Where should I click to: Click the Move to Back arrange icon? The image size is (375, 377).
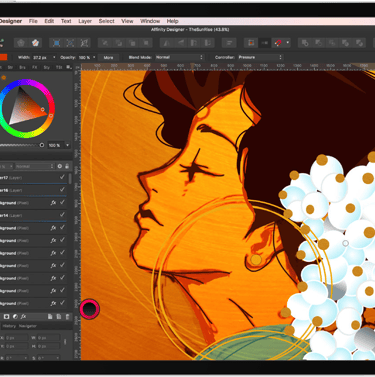[x=105, y=43]
